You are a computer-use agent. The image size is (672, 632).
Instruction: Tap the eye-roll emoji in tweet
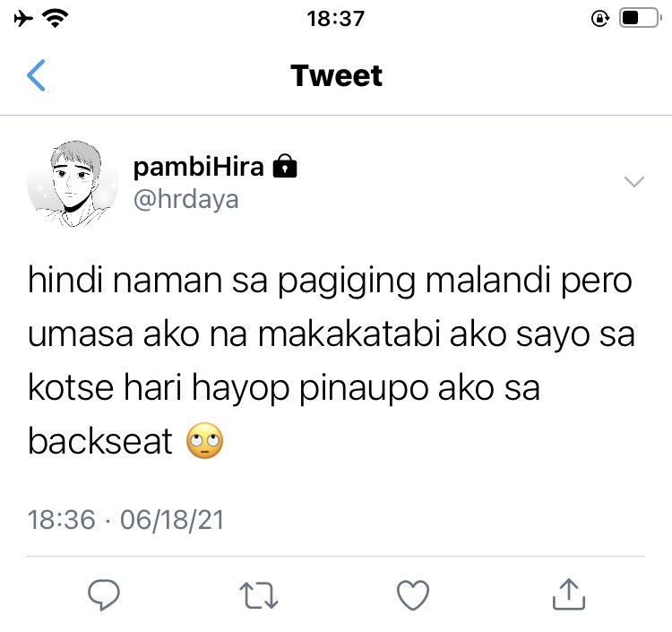click(205, 441)
